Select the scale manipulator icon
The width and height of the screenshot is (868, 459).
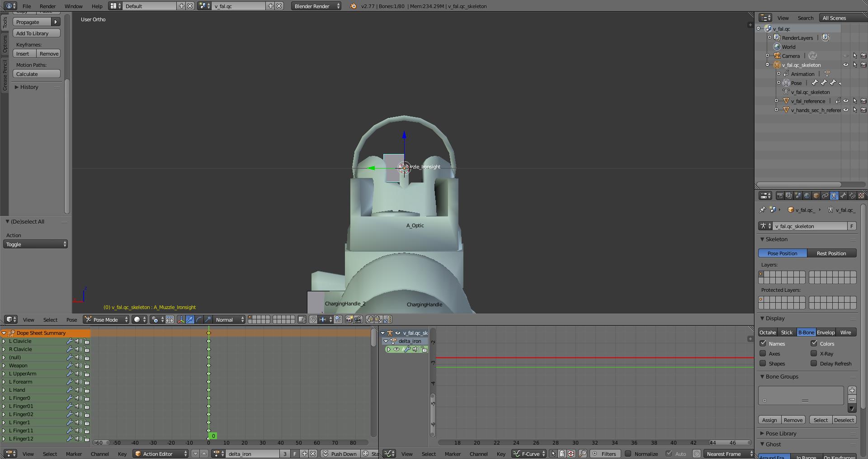point(208,319)
